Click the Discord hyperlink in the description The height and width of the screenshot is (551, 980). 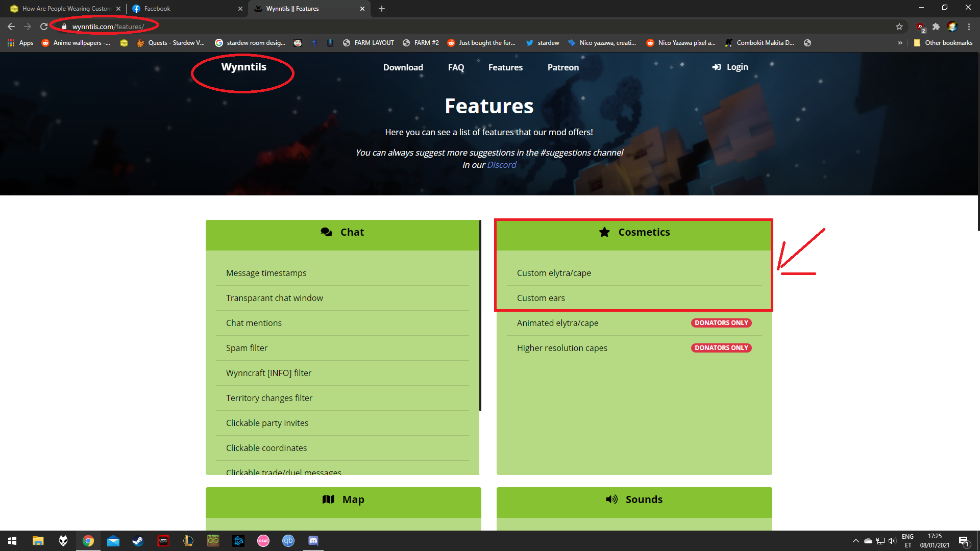(x=502, y=164)
